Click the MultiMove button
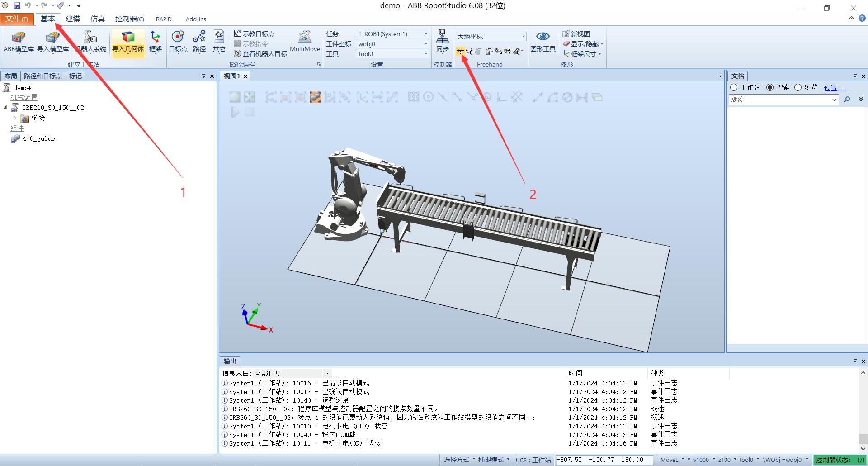 305,42
